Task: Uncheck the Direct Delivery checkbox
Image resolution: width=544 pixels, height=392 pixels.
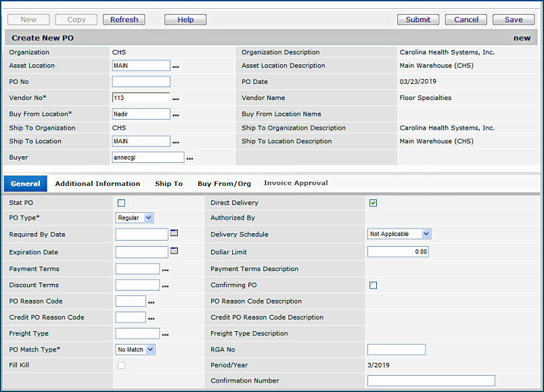Action: click(373, 203)
